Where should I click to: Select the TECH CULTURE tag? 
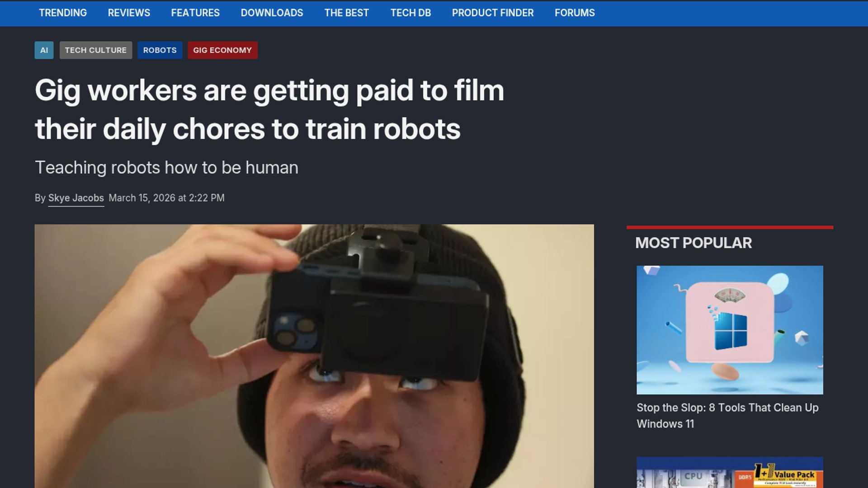coord(95,50)
